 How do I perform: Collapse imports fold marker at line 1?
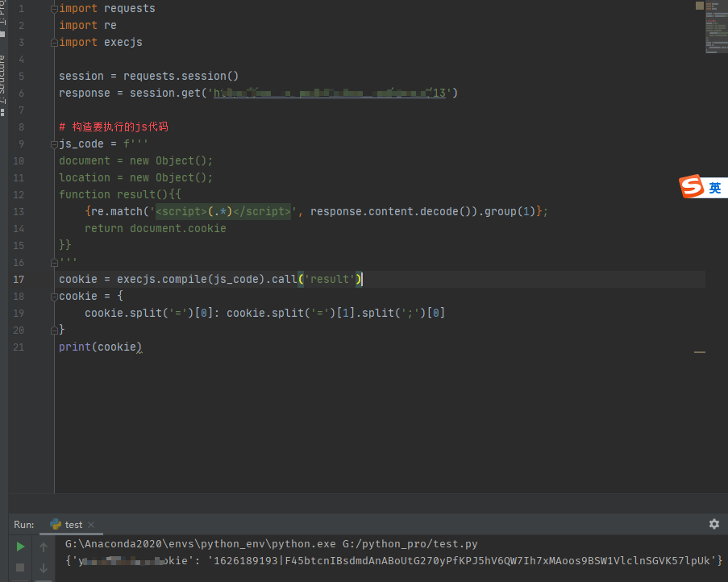[x=54, y=9]
